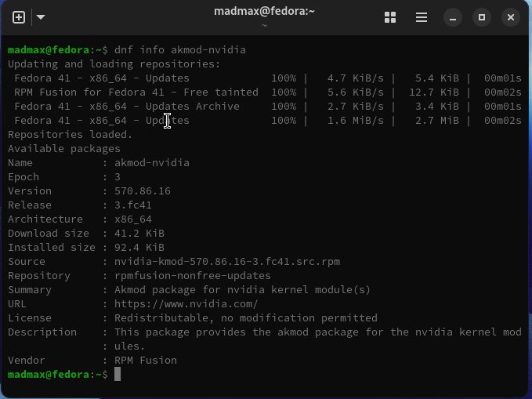532x399 pixels.
Task: Click the download size '41.2 KiB'
Action: coord(139,233)
